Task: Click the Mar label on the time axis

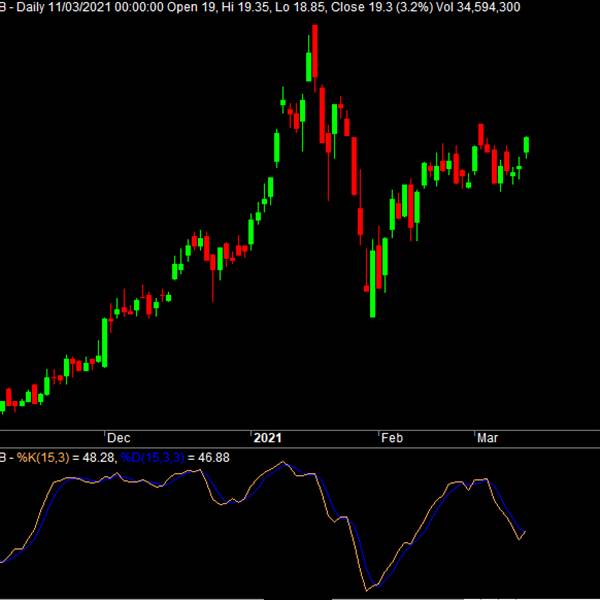Action: [487, 438]
